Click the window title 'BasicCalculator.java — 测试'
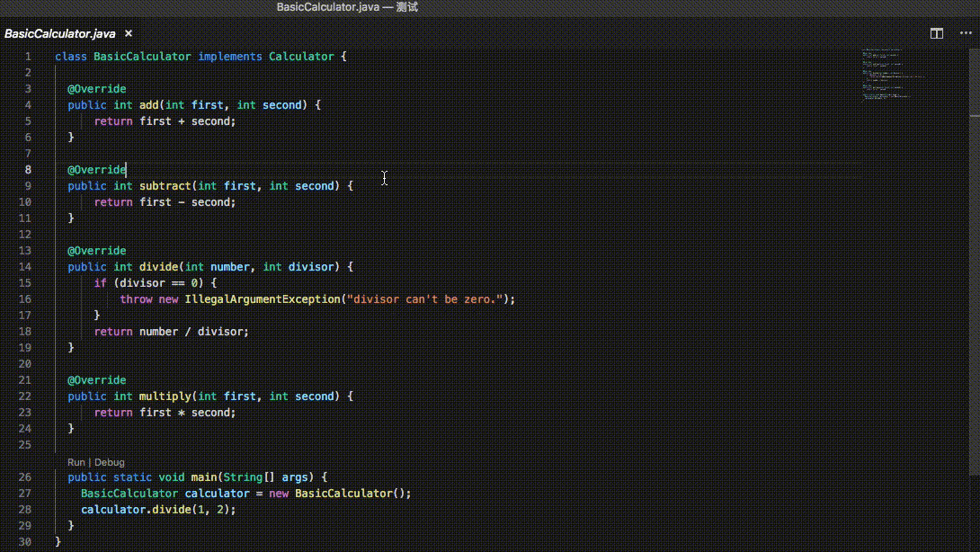The width and height of the screenshot is (980, 552). click(348, 7)
